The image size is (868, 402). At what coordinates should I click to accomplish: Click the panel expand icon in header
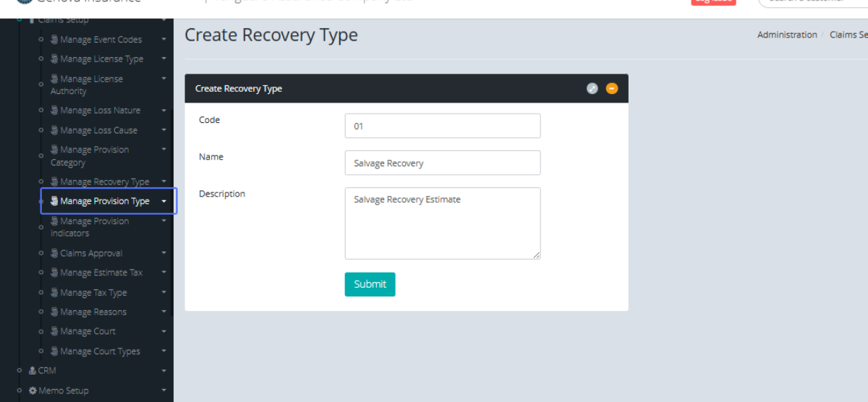point(592,89)
